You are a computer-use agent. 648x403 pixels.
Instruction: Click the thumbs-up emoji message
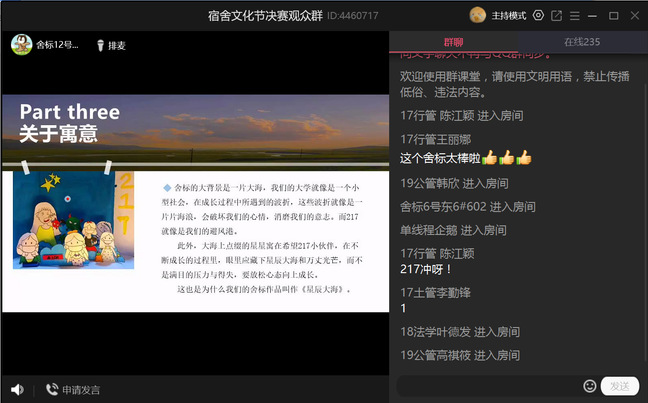(465, 158)
